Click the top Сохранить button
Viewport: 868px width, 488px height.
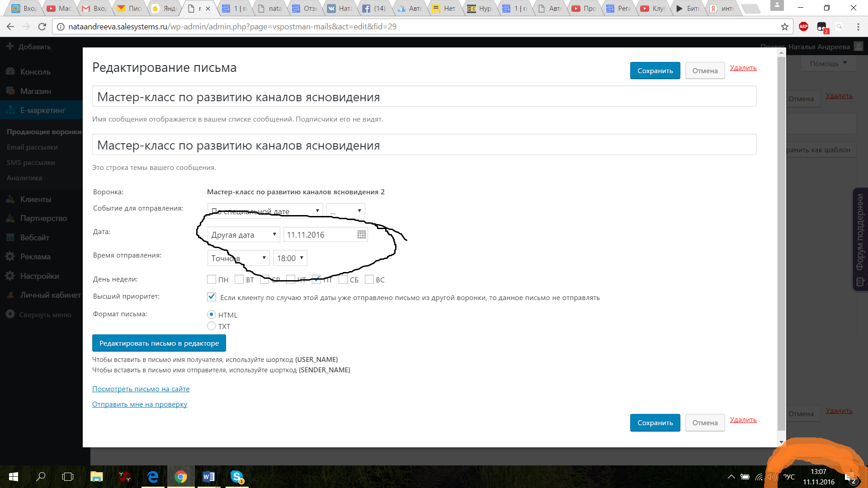coord(655,70)
